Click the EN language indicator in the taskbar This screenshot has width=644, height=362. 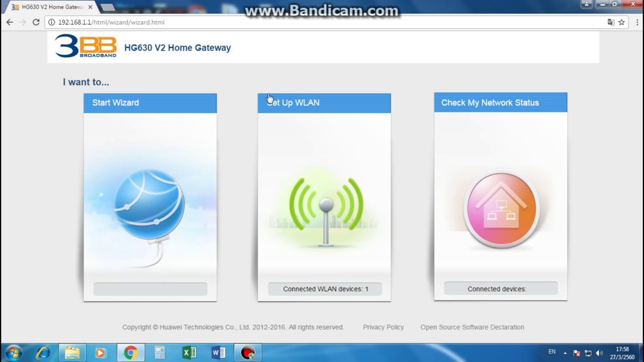pyautogui.click(x=552, y=351)
